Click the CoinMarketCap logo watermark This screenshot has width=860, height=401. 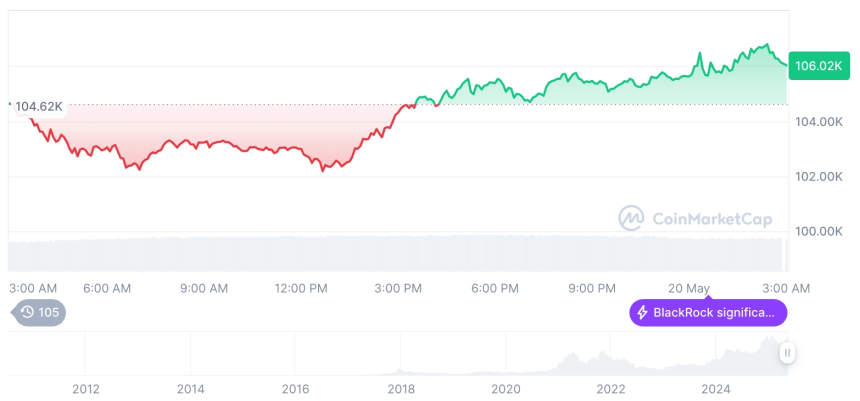(631, 217)
